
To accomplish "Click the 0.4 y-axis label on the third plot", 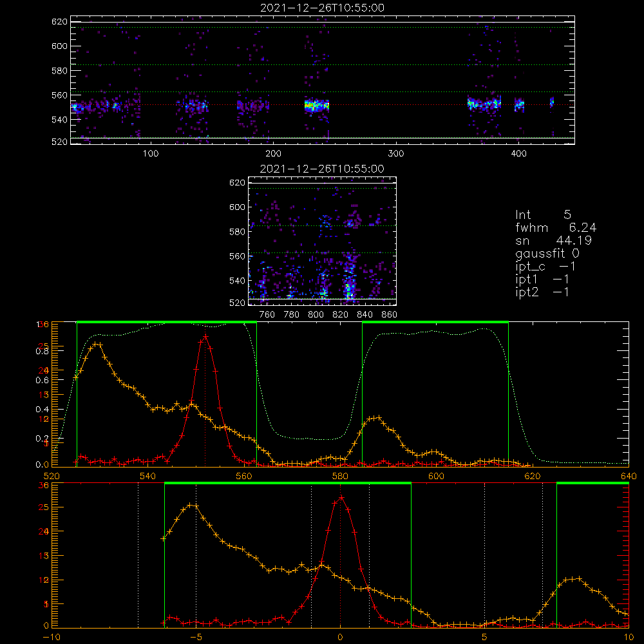I will pos(42,410).
